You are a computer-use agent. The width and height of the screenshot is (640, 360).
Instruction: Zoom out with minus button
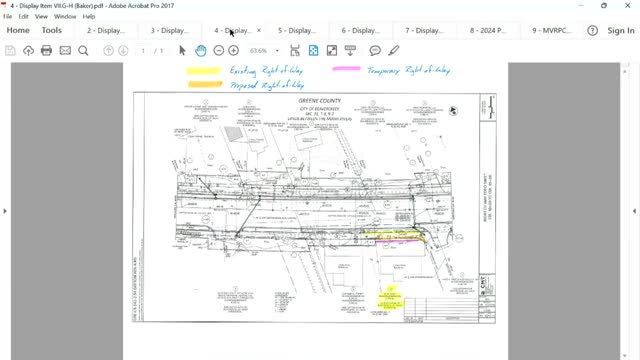coord(219,51)
